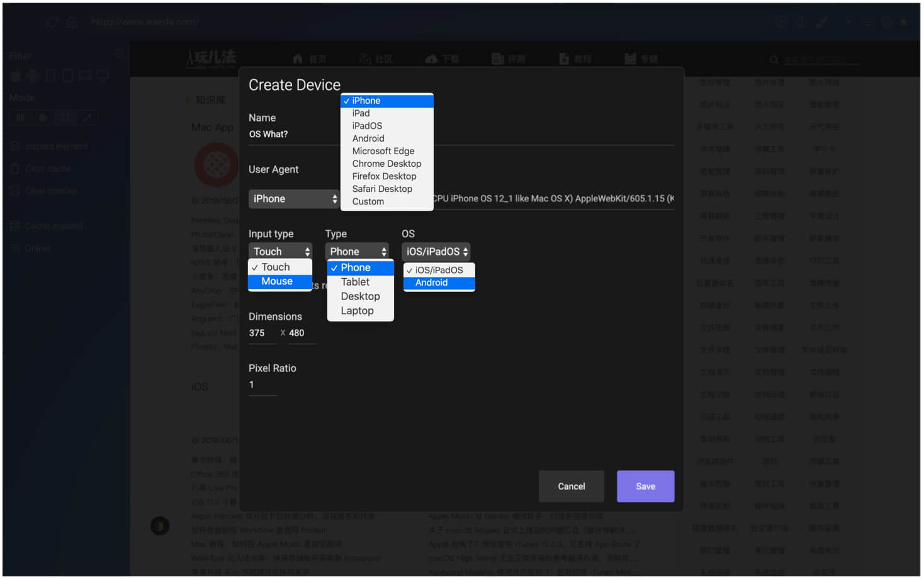The width and height of the screenshot is (924, 579).
Task: Pick Laptop in the Type list
Action: [x=361, y=311]
